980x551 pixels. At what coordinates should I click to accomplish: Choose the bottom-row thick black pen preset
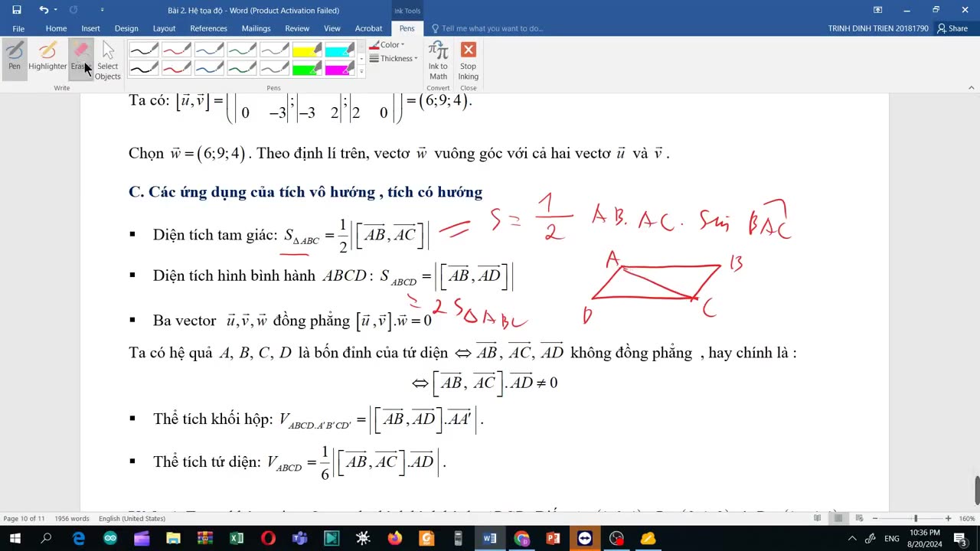pos(144,69)
